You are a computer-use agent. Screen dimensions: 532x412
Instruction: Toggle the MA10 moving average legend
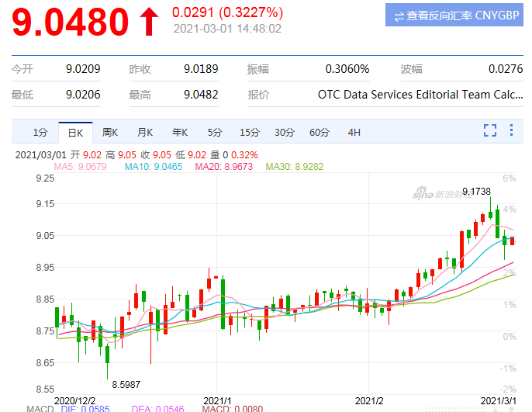pos(153,166)
